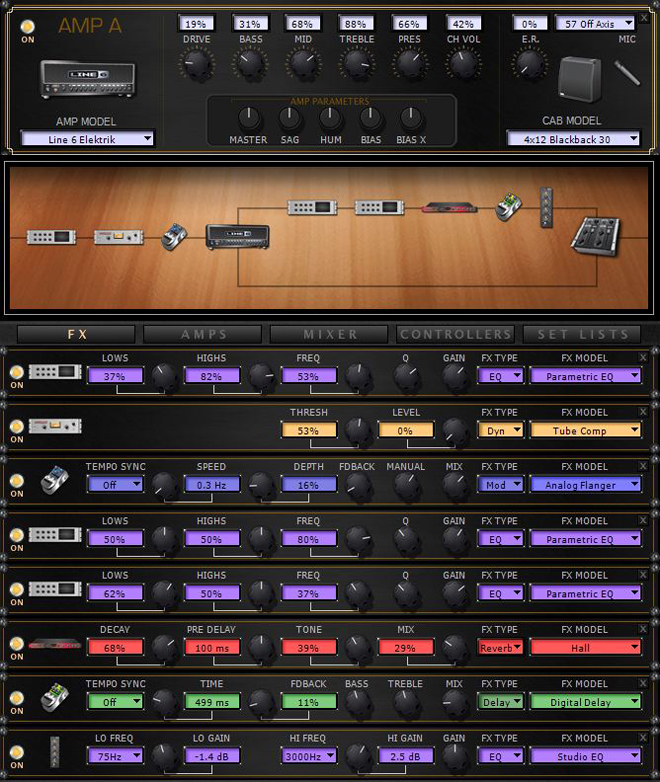Select the Tube Comp unit in signal chain
This screenshot has width=660, height=782.
pos(119,237)
